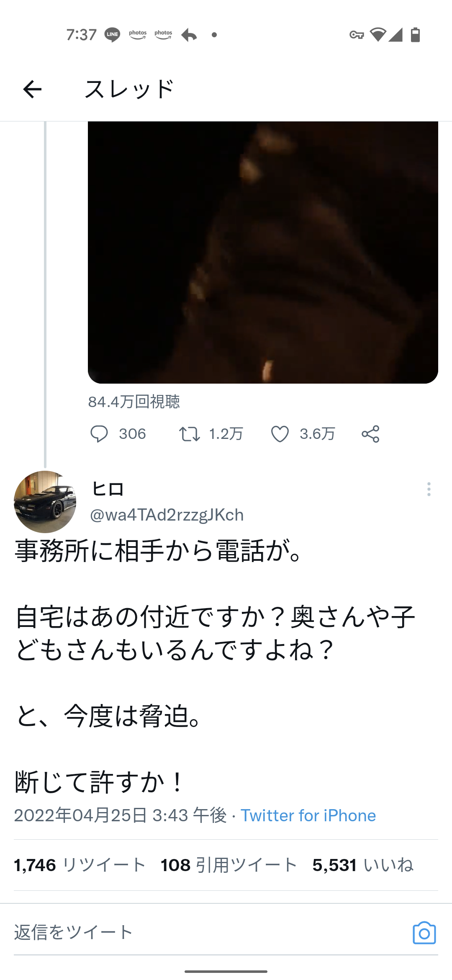This screenshot has height=980, width=452.
Task: View the 108 引用ツイート list
Action: click(229, 865)
